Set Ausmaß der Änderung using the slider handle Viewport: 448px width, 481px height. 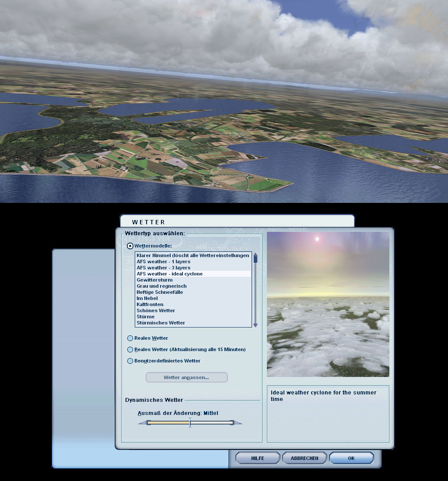(190, 422)
